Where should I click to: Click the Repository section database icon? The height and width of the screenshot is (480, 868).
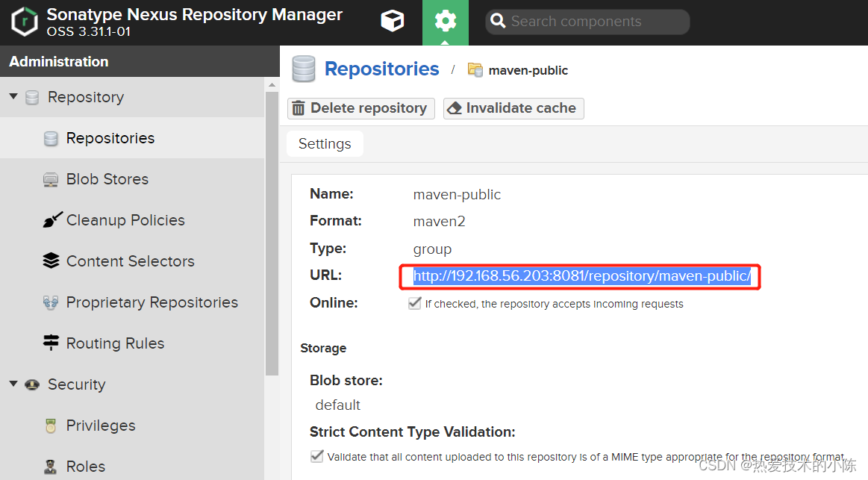[x=32, y=98]
